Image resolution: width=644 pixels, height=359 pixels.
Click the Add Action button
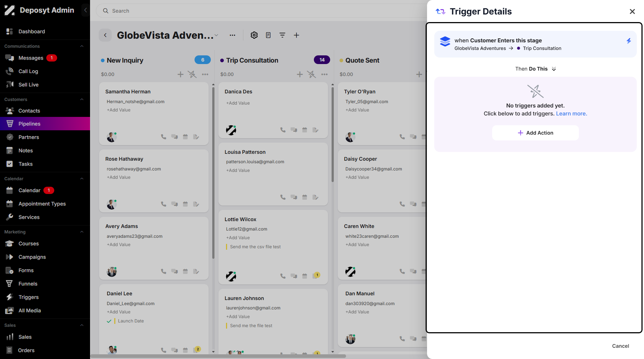pyautogui.click(x=536, y=133)
